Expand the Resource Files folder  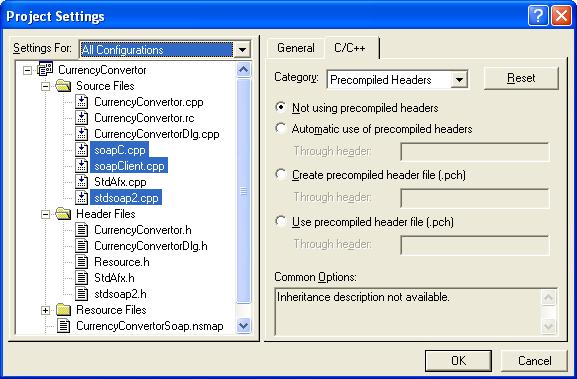[x=45, y=310]
